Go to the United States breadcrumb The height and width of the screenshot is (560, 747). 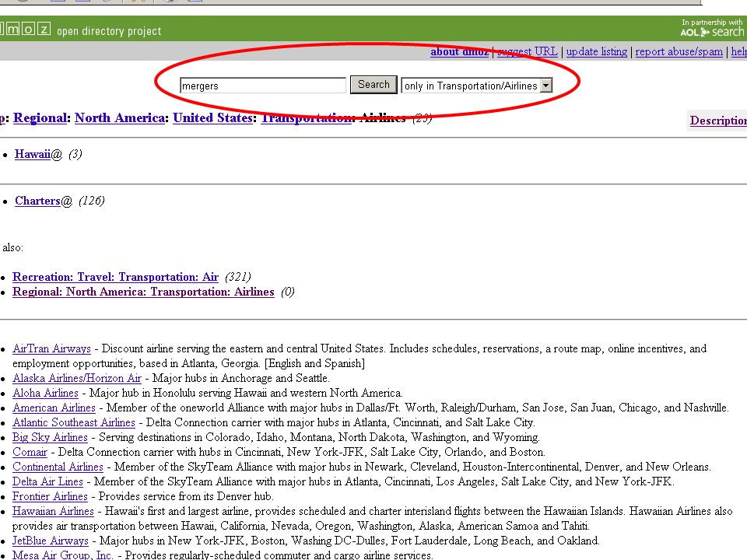tap(212, 118)
